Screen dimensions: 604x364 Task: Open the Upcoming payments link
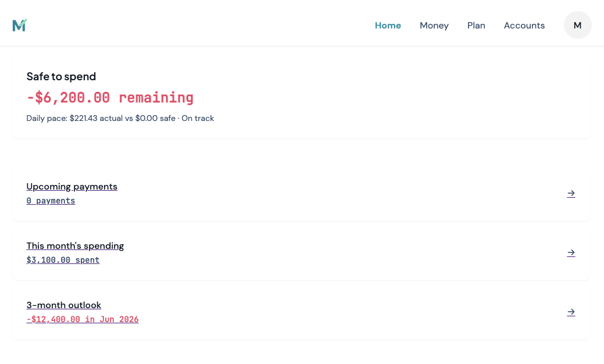tap(72, 187)
